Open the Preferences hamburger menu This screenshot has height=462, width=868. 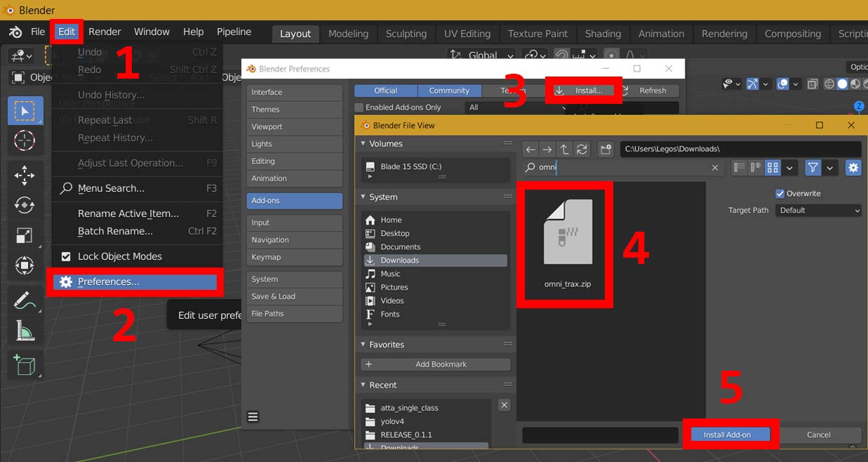(x=253, y=417)
